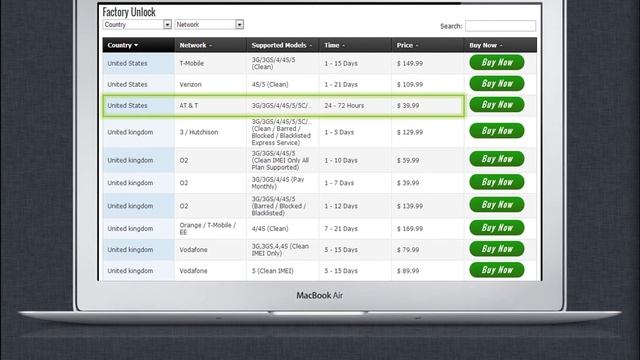Viewport: 640px width, 360px height.
Task: Click the $ 139.99 price cell
Action: pyautogui.click(x=428, y=206)
